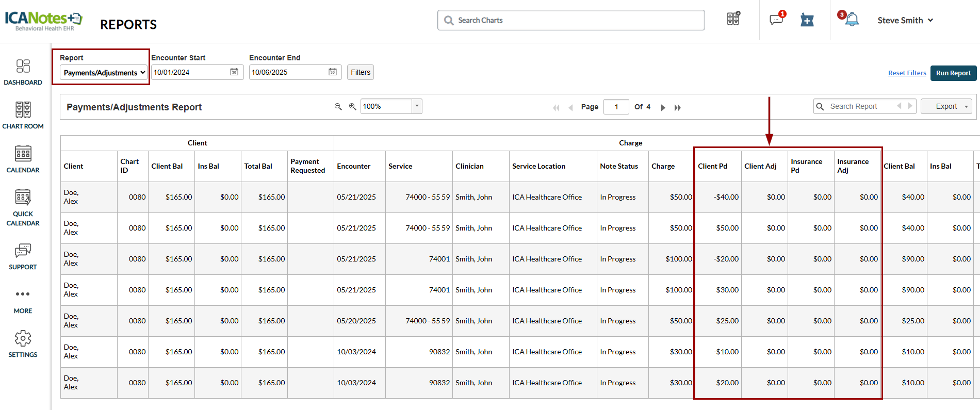Screen dimensions: 980x410
Task: Click the chart room icon in header
Action: [733, 19]
